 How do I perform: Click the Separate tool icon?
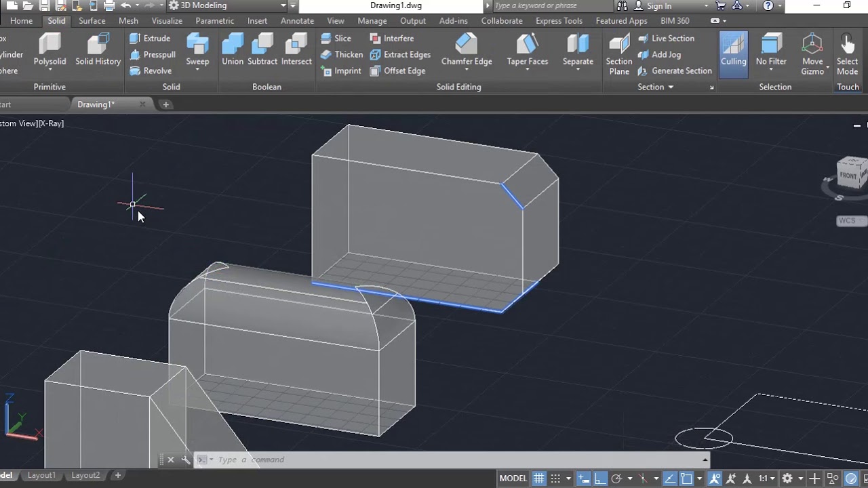578,44
